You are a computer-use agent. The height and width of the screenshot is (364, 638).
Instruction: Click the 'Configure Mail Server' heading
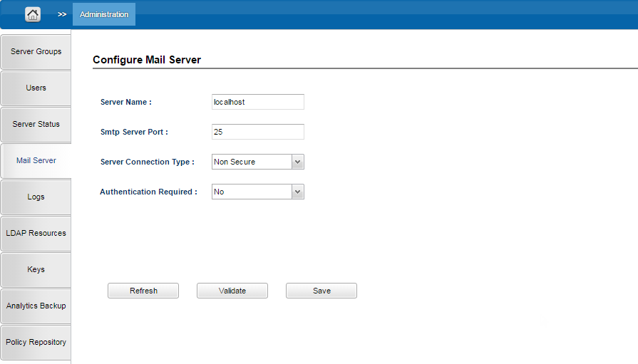point(147,60)
